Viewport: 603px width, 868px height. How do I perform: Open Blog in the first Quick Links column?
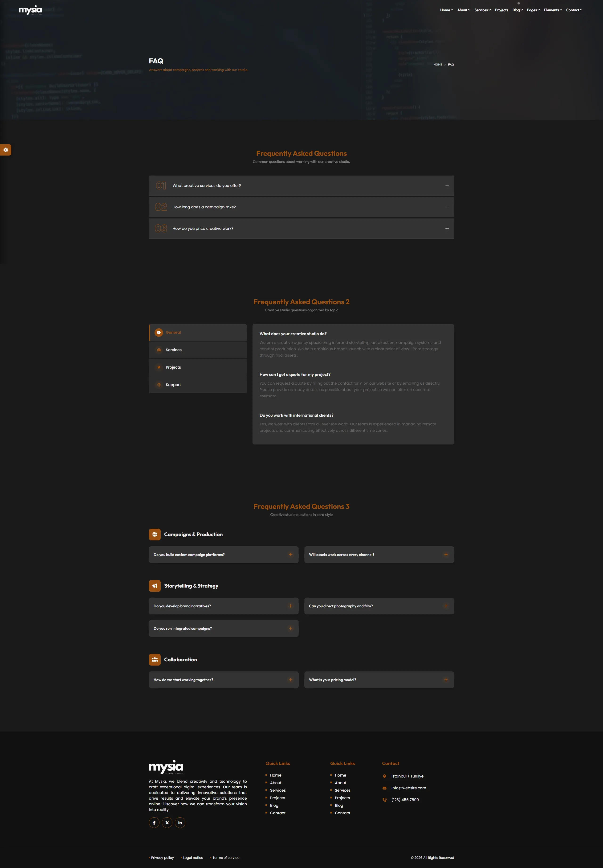274,806
